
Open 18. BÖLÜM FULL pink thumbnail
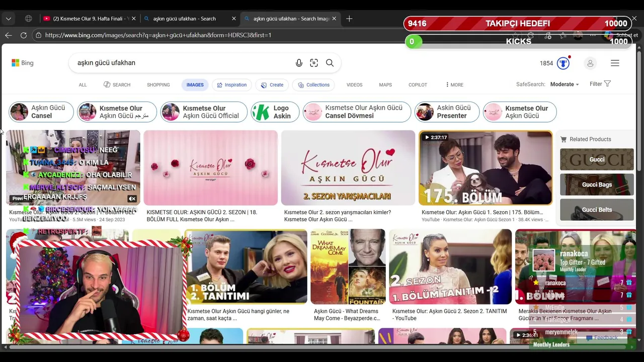pos(210,167)
